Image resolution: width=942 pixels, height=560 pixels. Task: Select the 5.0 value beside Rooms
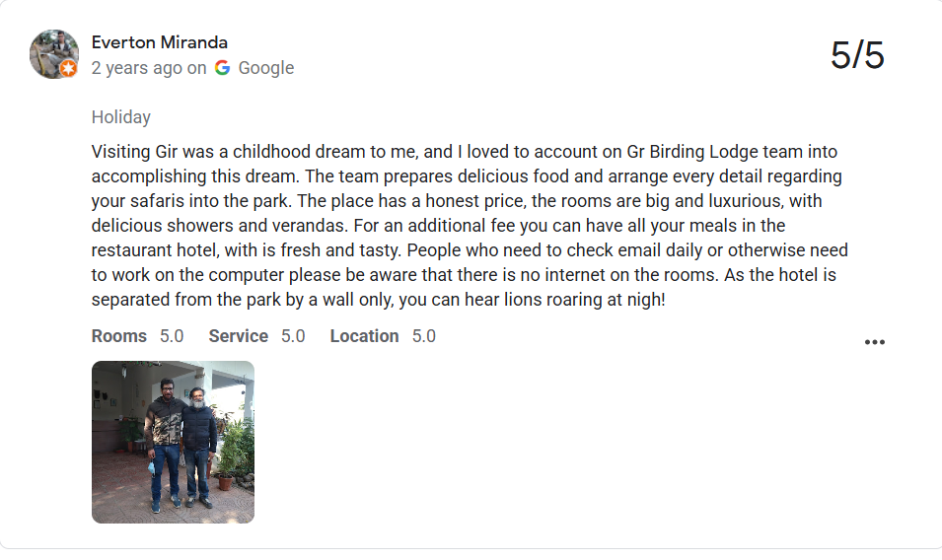(172, 336)
